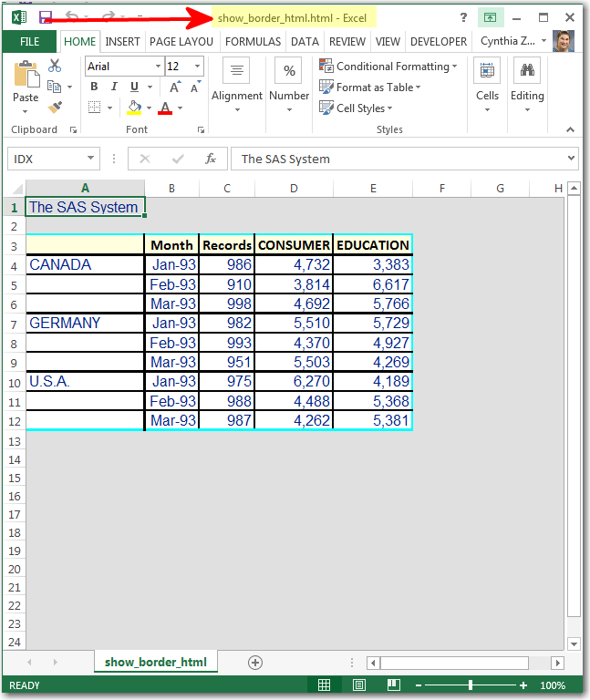Open the Excel Help question mark
Viewport: 590px width, 700px height.
tap(463, 17)
